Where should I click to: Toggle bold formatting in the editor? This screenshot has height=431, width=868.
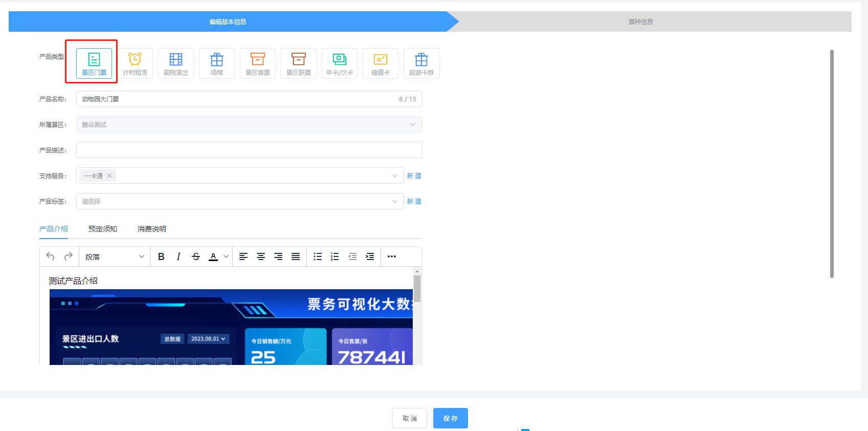161,256
